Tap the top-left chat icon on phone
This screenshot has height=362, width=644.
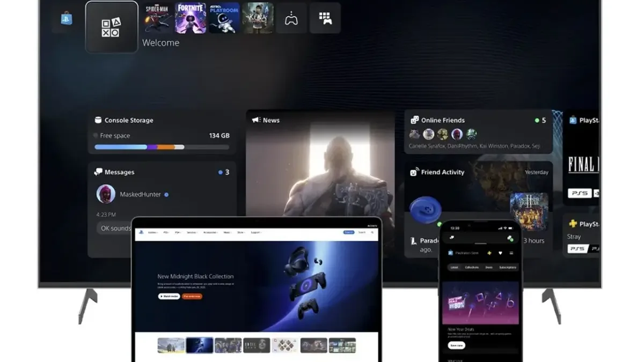[452, 237]
